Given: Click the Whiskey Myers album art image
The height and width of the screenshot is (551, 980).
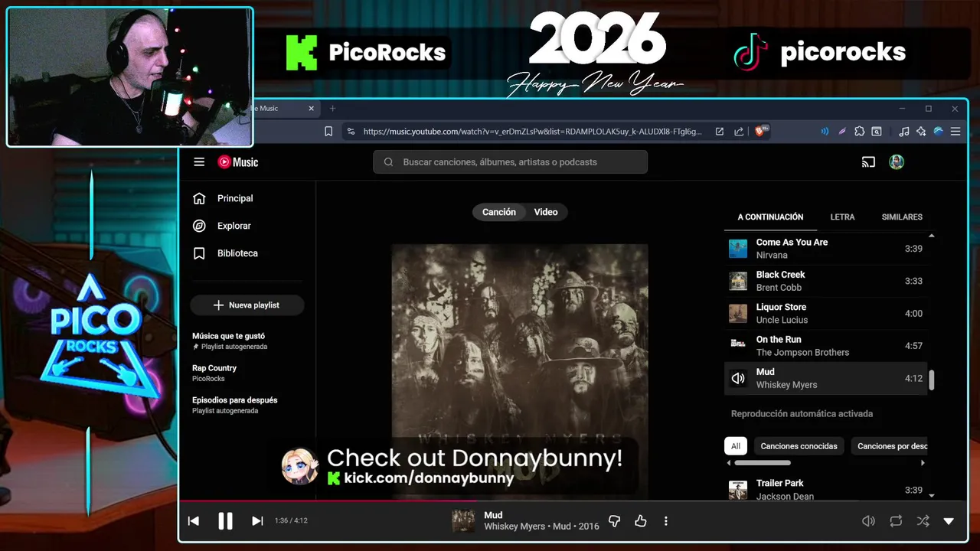Looking at the screenshot, I should point(520,371).
